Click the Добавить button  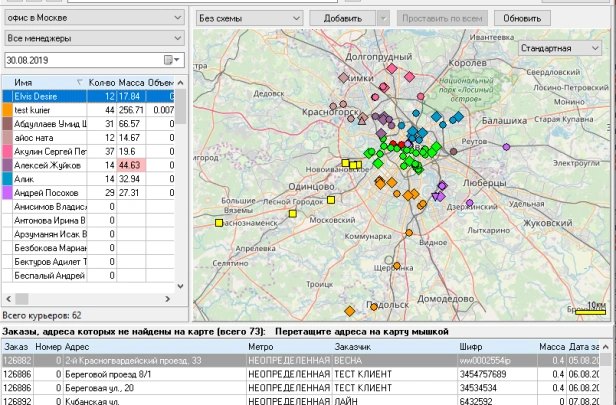343,18
